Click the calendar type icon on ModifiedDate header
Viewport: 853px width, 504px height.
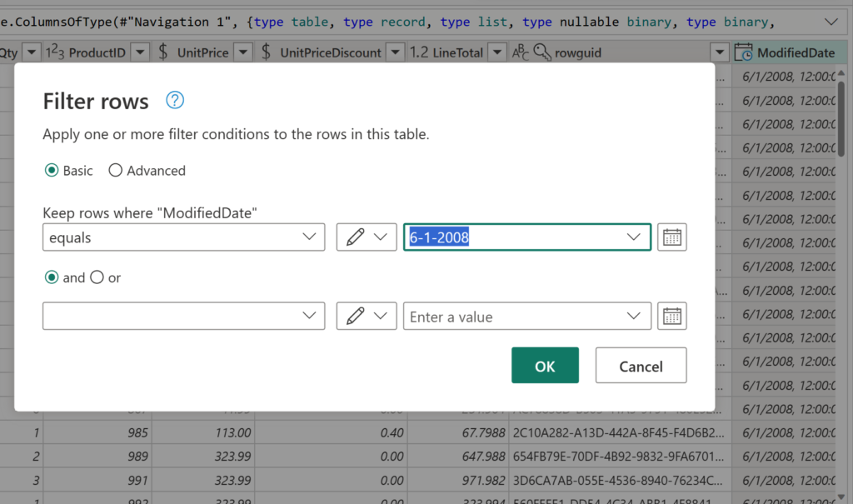point(744,52)
